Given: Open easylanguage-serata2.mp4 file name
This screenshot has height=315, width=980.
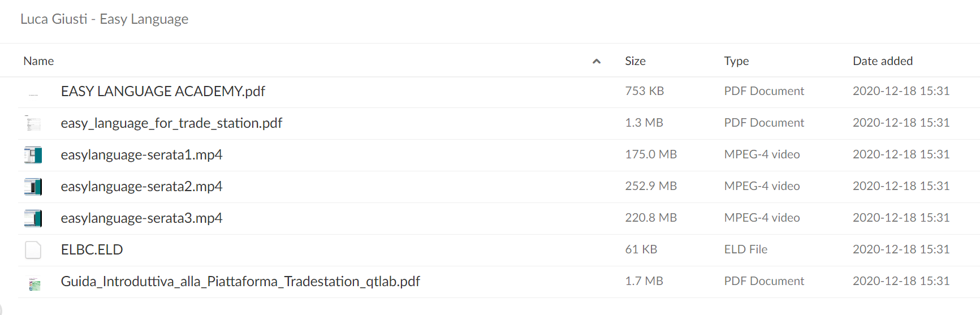Looking at the screenshot, I should (141, 187).
